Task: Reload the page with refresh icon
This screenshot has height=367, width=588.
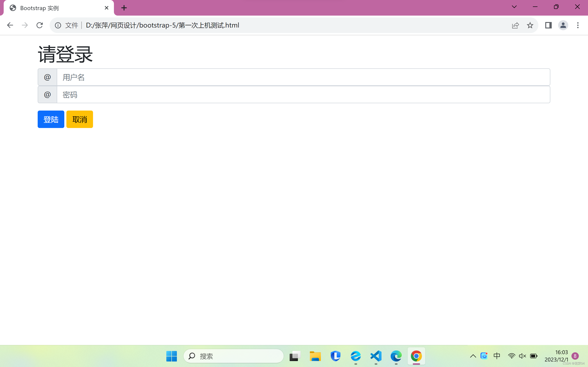Action: point(40,25)
